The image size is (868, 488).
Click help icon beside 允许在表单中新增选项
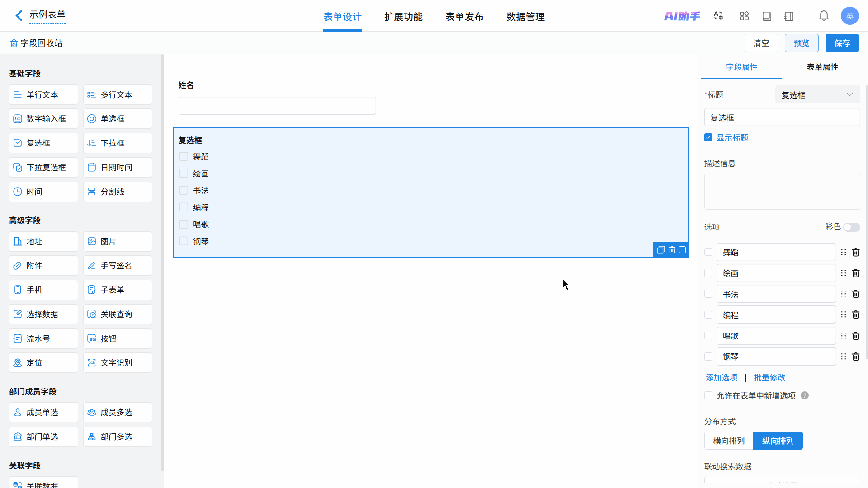click(x=805, y=396)
